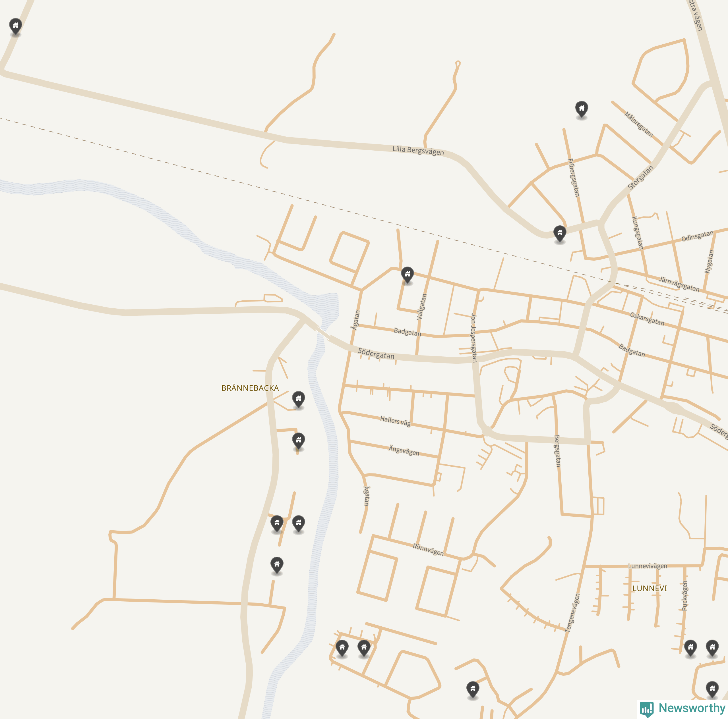
Task: Click the Hallers väg street label
Action: pyautogui.click(x=395, y=421)
